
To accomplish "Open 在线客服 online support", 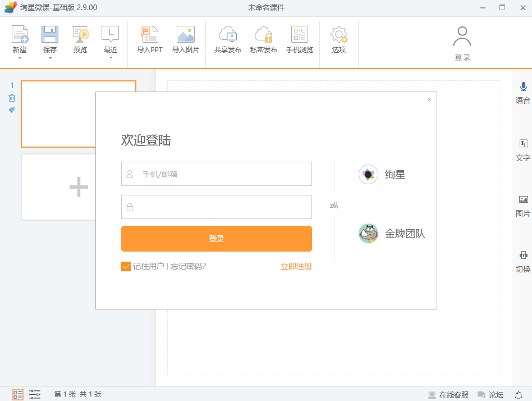I will pyautogui.click(x=448, y=395).
